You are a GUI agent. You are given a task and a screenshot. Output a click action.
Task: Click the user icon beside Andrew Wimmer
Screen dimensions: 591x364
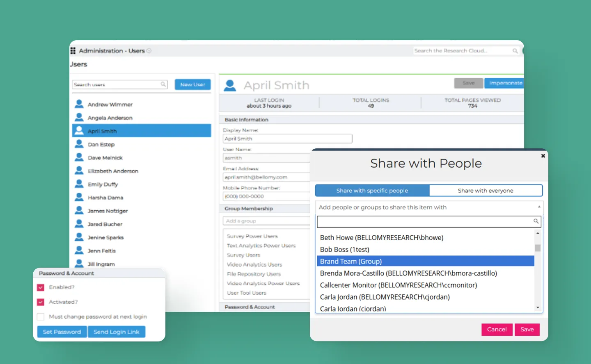click(x=79, y=103)
